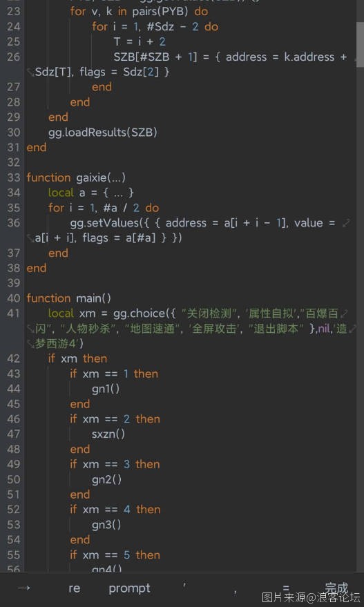Tap the '全屏攻击' string
Screen dimensions: 364x607
tap(214, 329)
